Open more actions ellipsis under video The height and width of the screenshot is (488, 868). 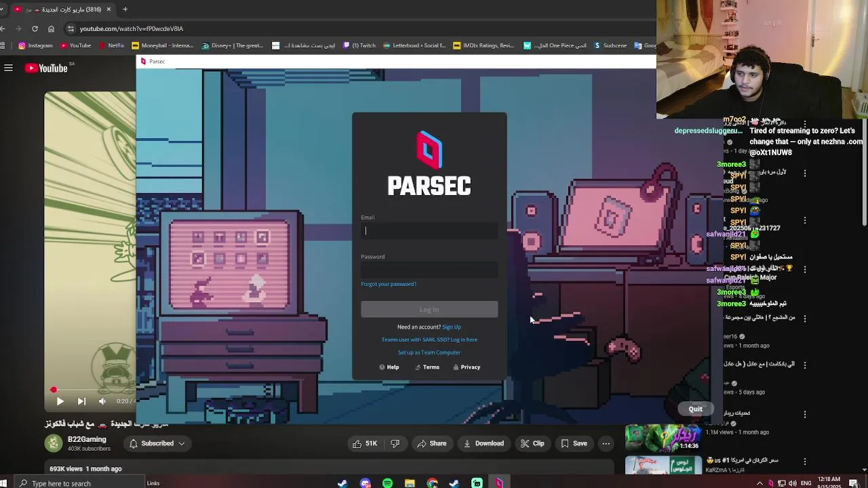click(x=606, y=443)
